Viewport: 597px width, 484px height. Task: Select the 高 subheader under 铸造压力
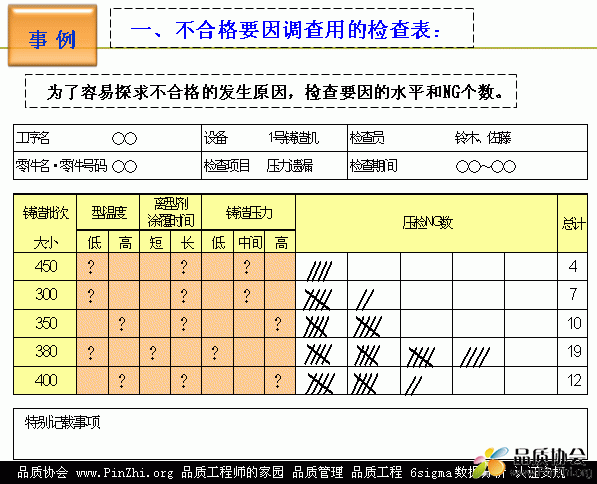click(280, 241)
